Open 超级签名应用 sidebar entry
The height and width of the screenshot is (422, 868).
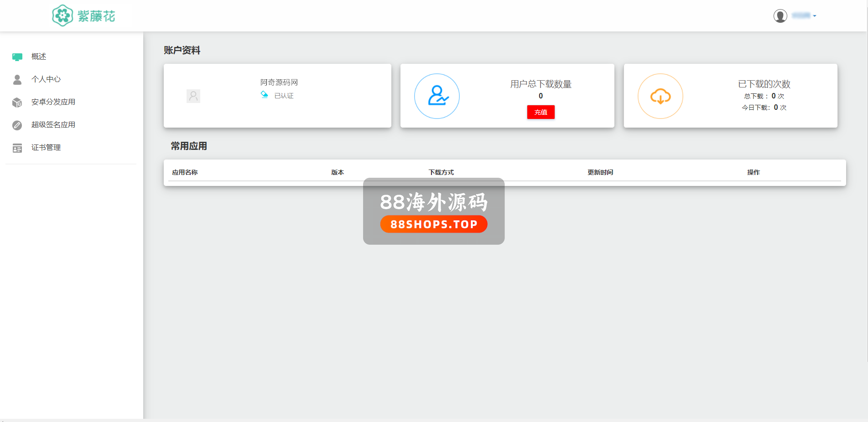(x=53, y=125)
